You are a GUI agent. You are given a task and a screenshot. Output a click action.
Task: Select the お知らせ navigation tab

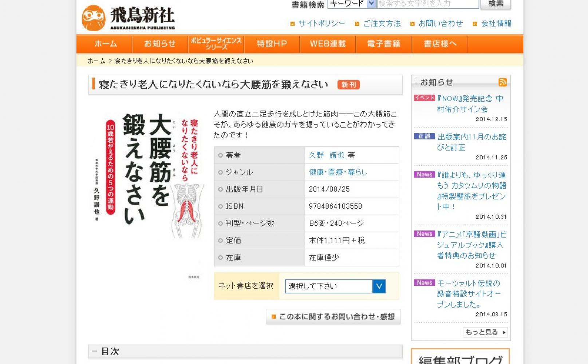coord(160,44)
